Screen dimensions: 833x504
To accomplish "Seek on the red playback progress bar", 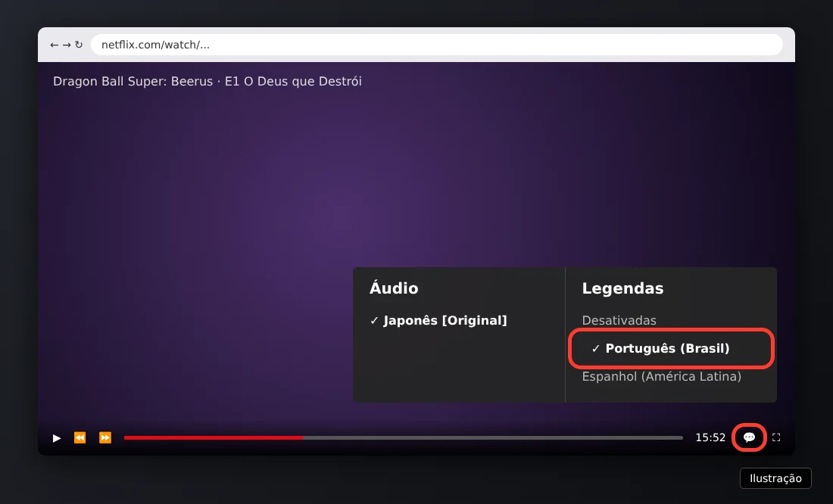I will tap(403, 437).
